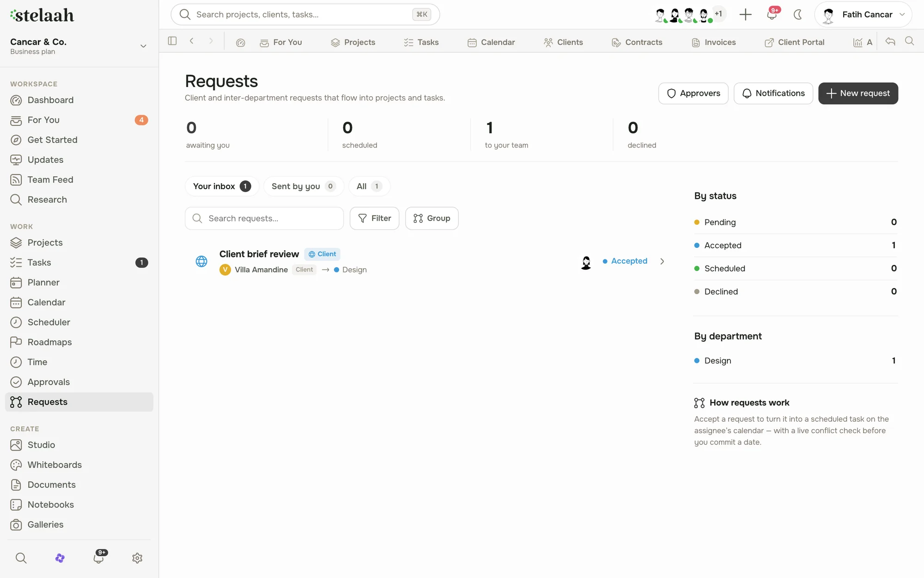Toggle dark mode moon icon
This screenshot has height=578, width=924.
click(798, 15)
